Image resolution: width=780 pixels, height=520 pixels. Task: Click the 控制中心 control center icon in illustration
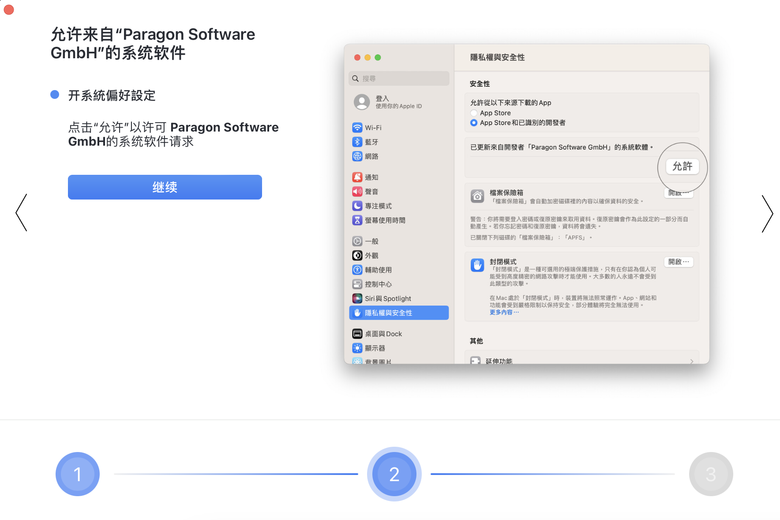click(x=357, y=284)
